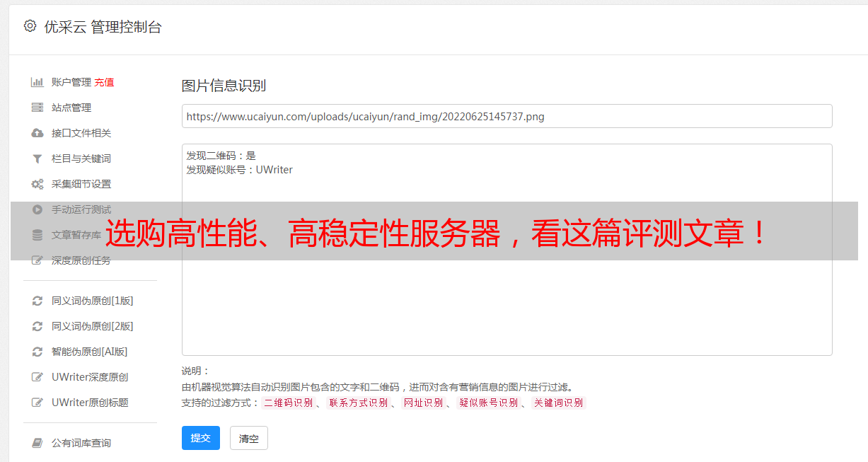Click the red 充值 link
Viewport: 868px width, 462px height.
pos(104,82)
